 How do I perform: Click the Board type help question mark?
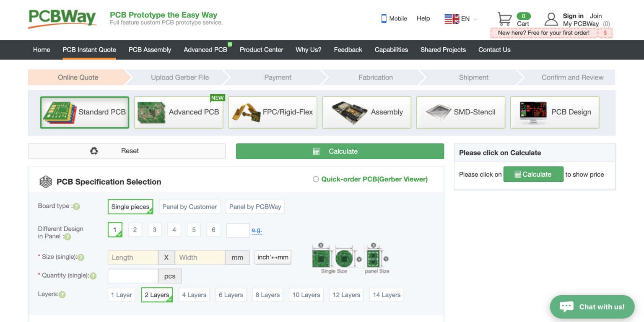(x=76, y=206)
